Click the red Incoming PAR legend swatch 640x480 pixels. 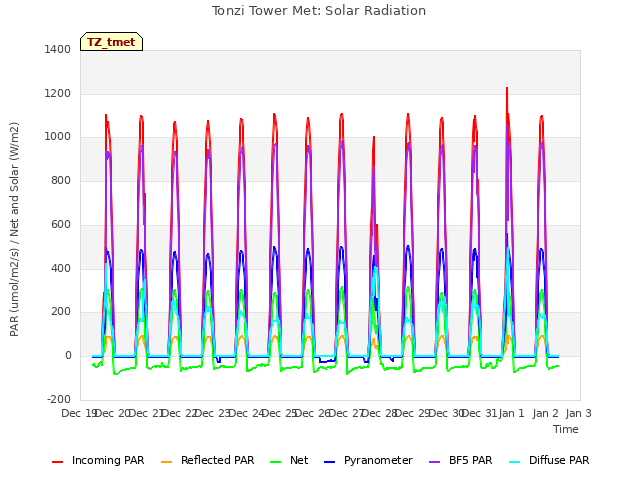tap(58, 462)
